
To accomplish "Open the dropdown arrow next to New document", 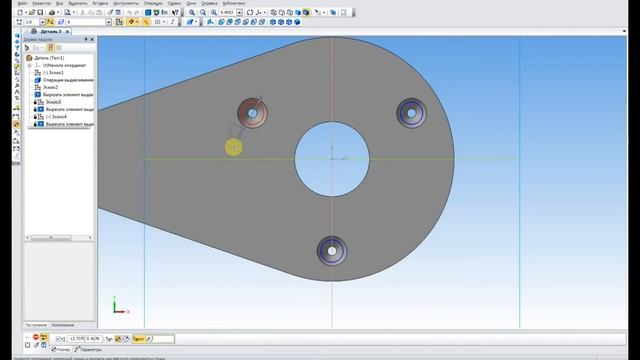I will pos(26,13).
